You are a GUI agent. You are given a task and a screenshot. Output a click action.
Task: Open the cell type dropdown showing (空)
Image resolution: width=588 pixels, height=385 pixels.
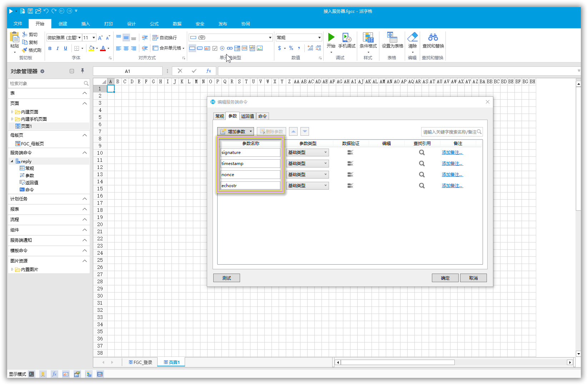point(270,37)
